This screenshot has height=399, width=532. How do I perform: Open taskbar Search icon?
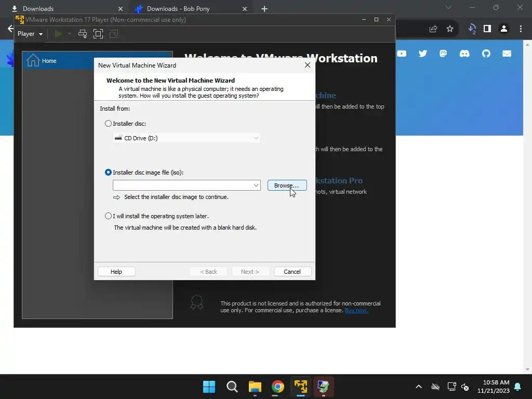coord(232,387)
